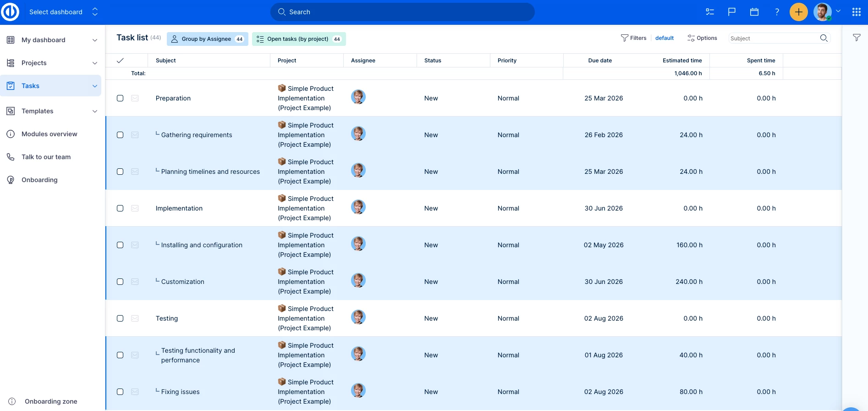The width and height of the screenshot is (868, 411).
Task: Check the Testing task checkbox
Action: tap(120, 318)
